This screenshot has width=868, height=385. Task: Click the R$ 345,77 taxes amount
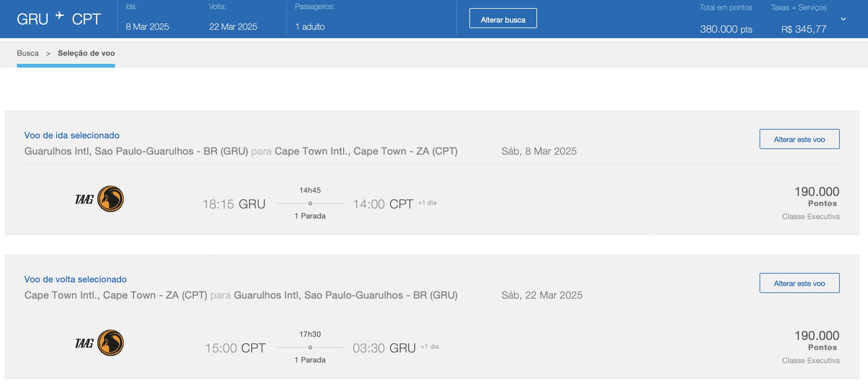click(804, 29)
